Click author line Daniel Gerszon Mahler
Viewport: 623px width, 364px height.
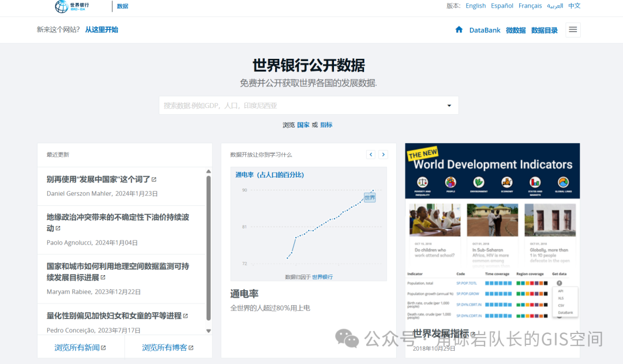tap(102, 193)
